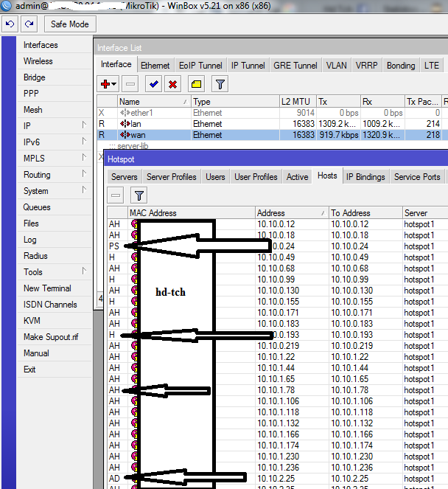Open Wireless from the sidebar menu
The width and height of the screenshot is (448, 489).
38,61
